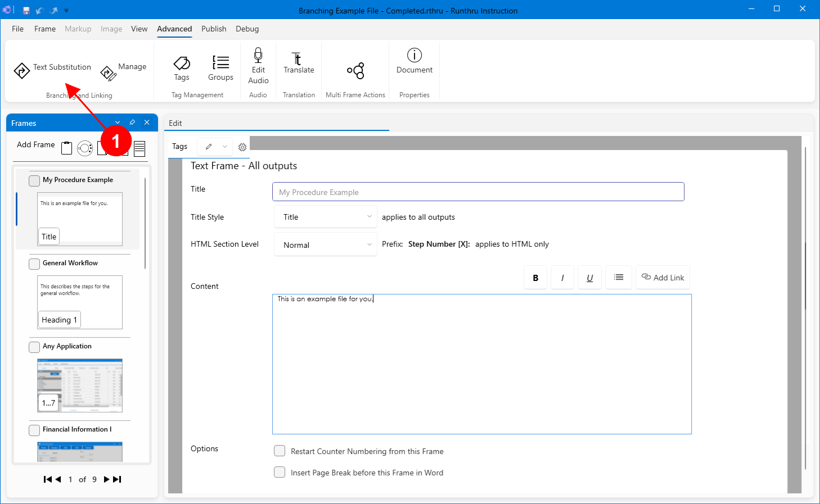
Task: Check the My Procedure Example frame checkbox
Action: click(34, 180)
